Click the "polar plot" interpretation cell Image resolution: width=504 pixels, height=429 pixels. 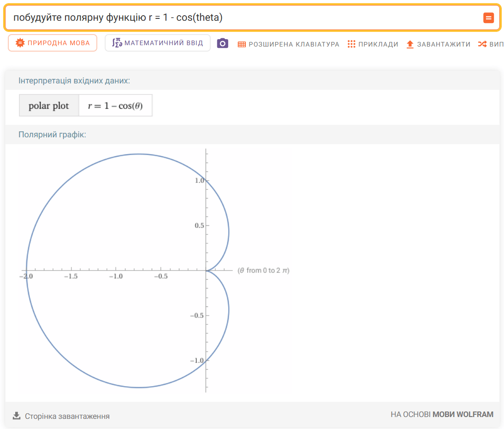[x=49, y=106]
